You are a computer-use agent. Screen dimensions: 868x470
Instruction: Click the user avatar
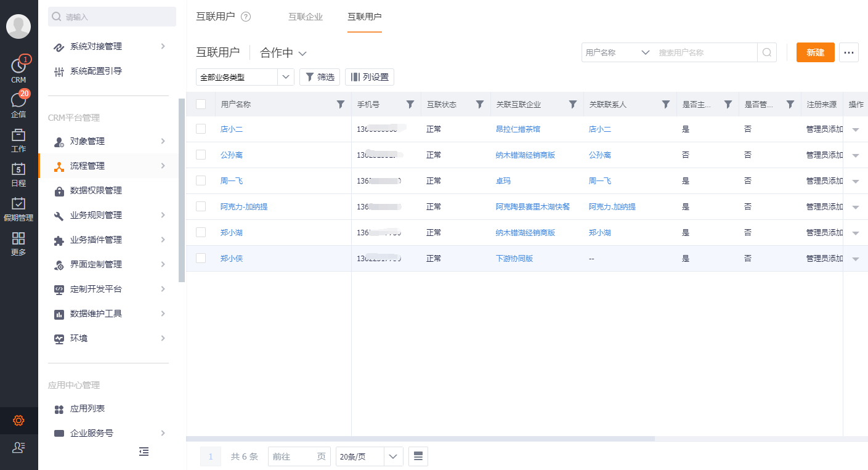coord(18,26)
